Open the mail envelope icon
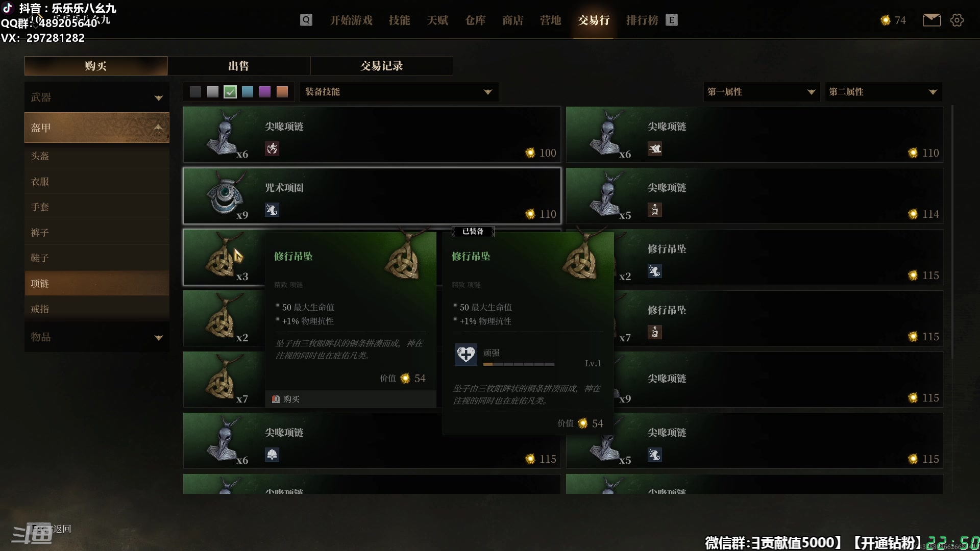This screenshot has height=551, width=980. click(x=932, y=20)
